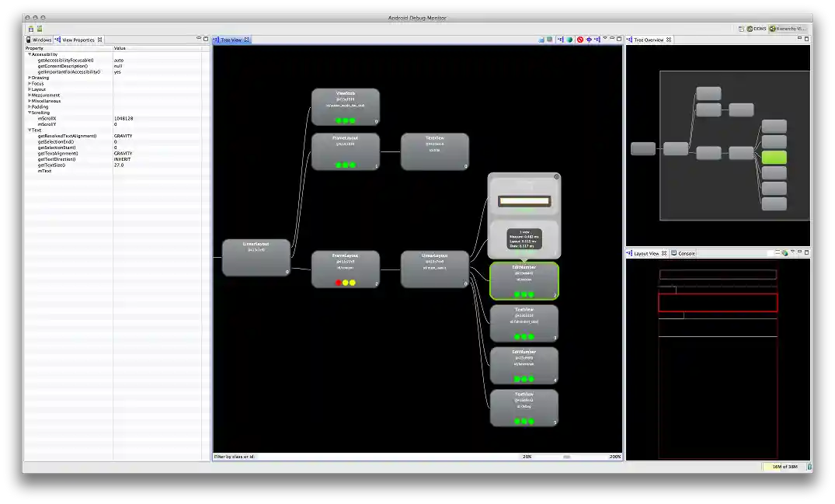Image resolution: width=835 pixels, height=504 pixels.
Task: Collapse the Accessibility property group
Action: point(30,54)
